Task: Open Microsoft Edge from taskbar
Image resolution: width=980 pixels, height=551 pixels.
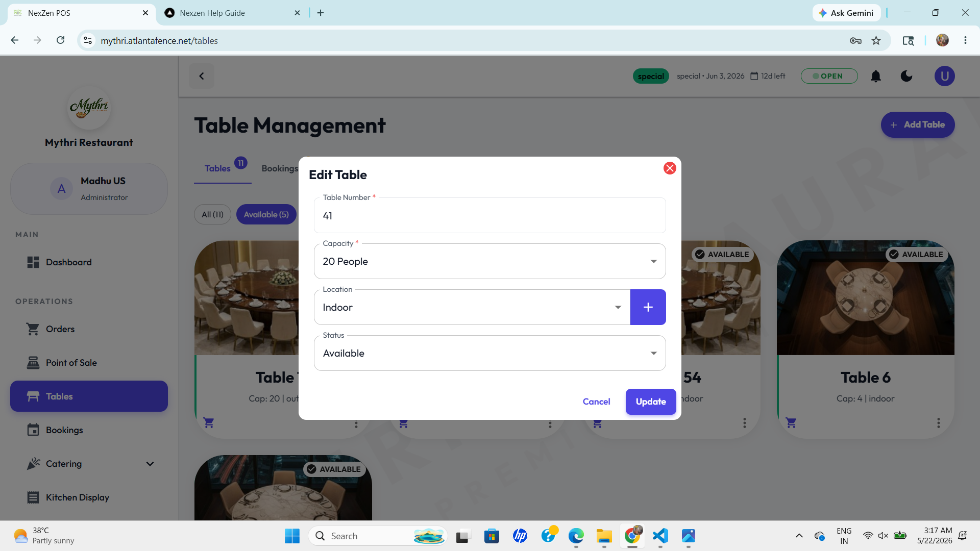Action: [576, 536]
